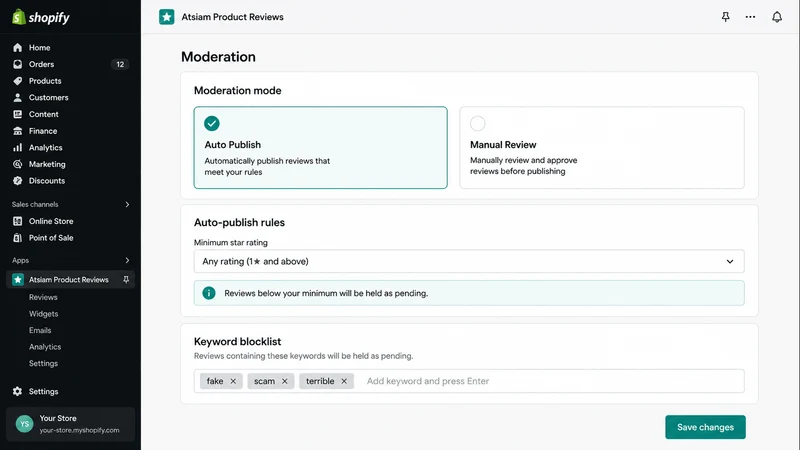Open Reviews under Atsiam Product Reviews
Image resolution: width=800 pixels, height=450 pixels.
(43, 297)
